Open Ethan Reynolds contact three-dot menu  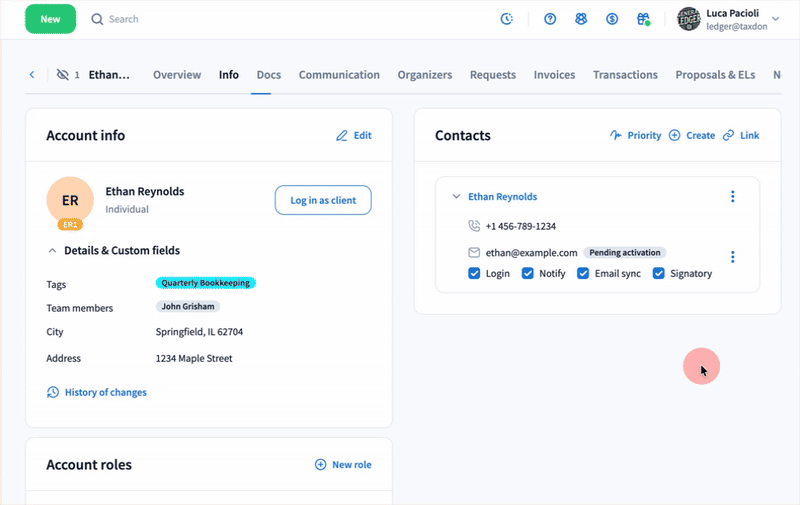click(733, 197)
